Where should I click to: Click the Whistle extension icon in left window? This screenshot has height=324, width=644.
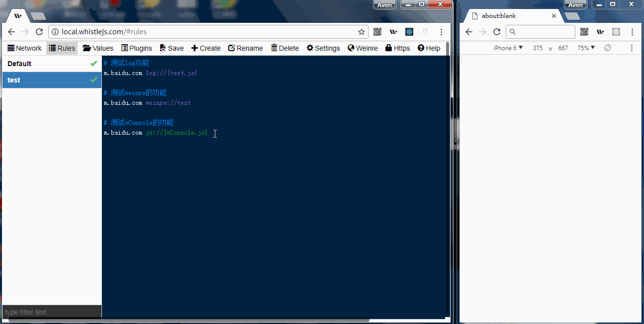point(393,32)
